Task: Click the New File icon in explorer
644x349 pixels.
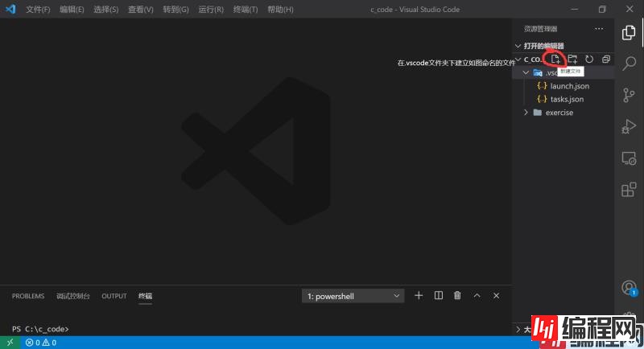Action: (555, 60)
